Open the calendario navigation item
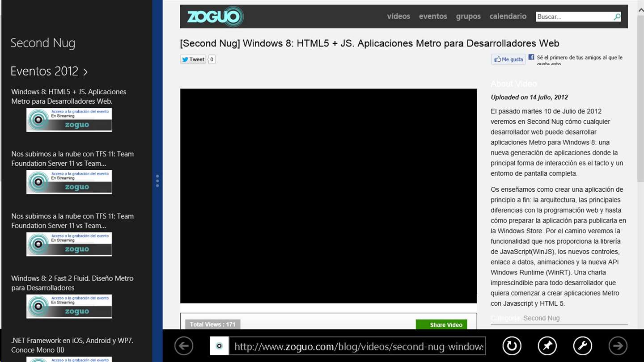 (508, 16)
